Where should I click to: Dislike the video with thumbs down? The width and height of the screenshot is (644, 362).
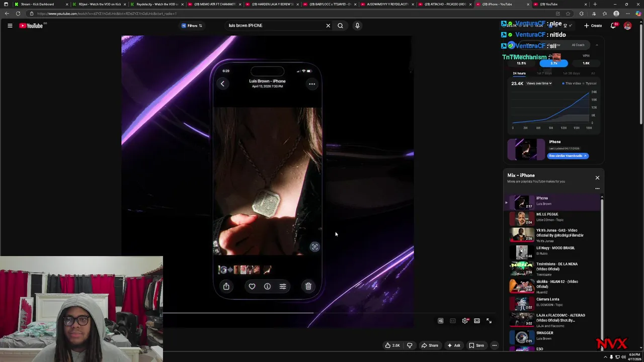click(410, 345)
